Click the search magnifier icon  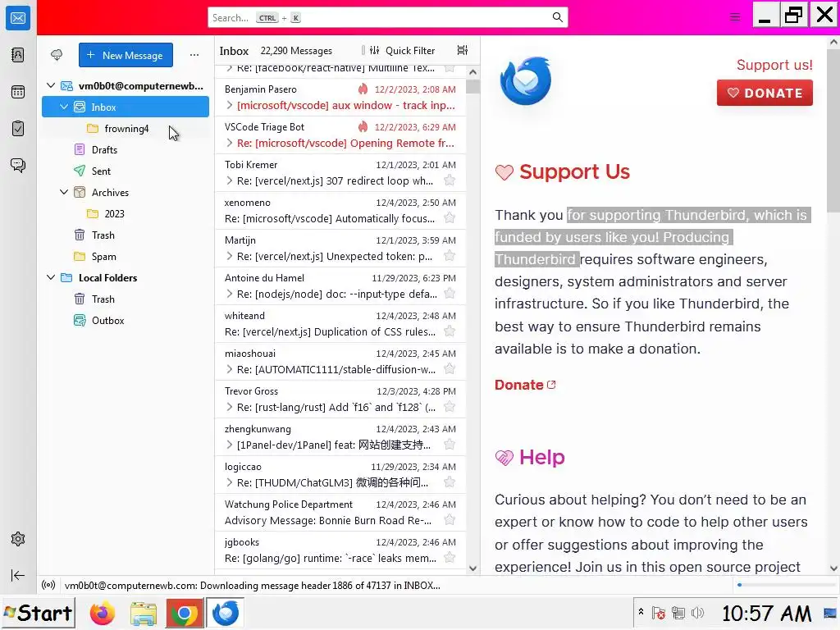(557, 18)
